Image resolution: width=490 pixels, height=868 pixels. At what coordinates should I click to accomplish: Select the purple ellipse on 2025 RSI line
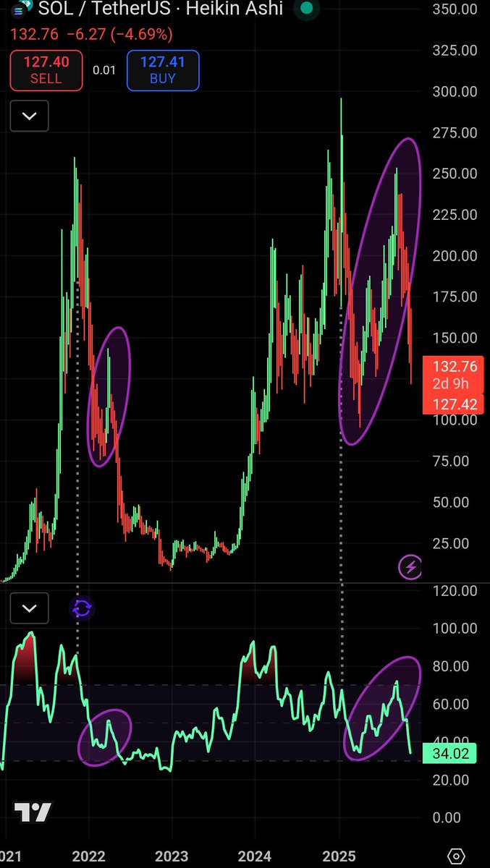pos(381,708)
